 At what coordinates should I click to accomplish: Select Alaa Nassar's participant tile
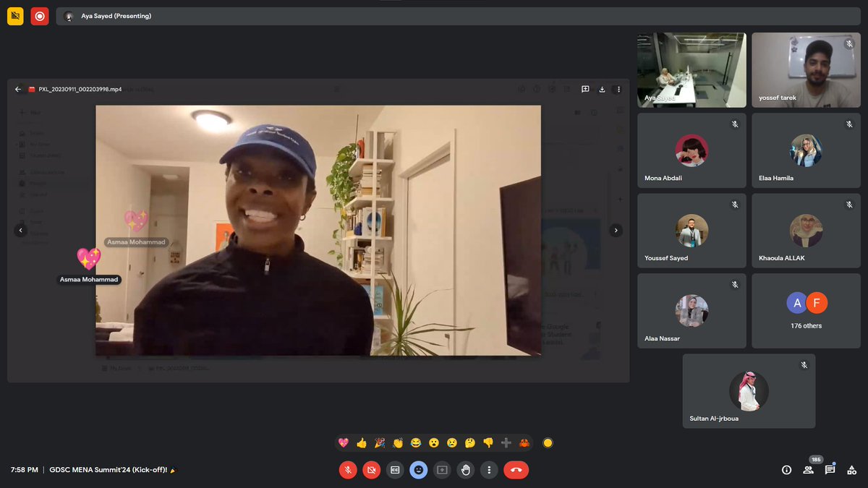click(692, 311)
